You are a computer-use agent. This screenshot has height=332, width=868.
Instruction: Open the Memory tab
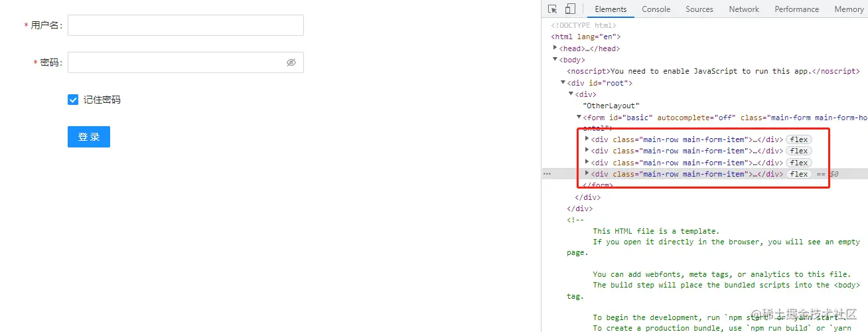[x=849, y=9]
